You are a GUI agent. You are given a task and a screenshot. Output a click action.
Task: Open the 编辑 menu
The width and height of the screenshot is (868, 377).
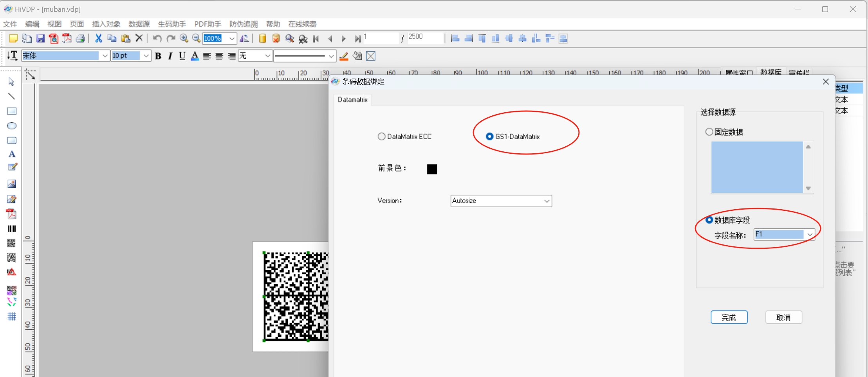point(32,24)
